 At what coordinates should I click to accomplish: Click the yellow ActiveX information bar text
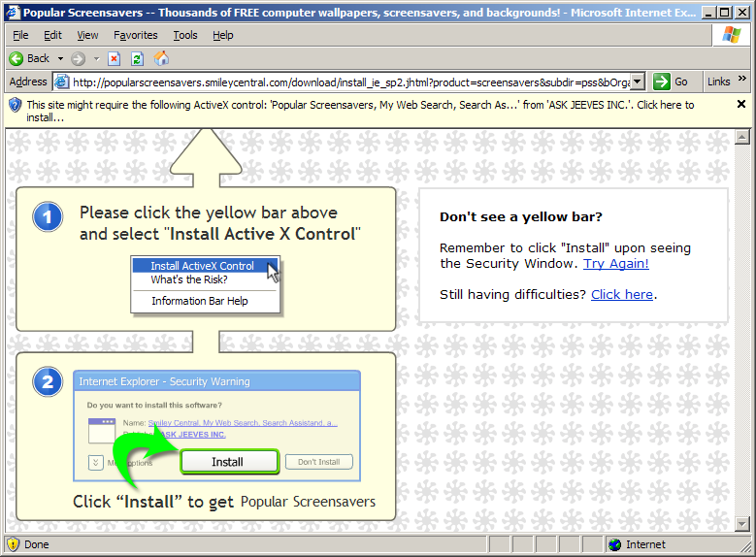coord(360,111)
